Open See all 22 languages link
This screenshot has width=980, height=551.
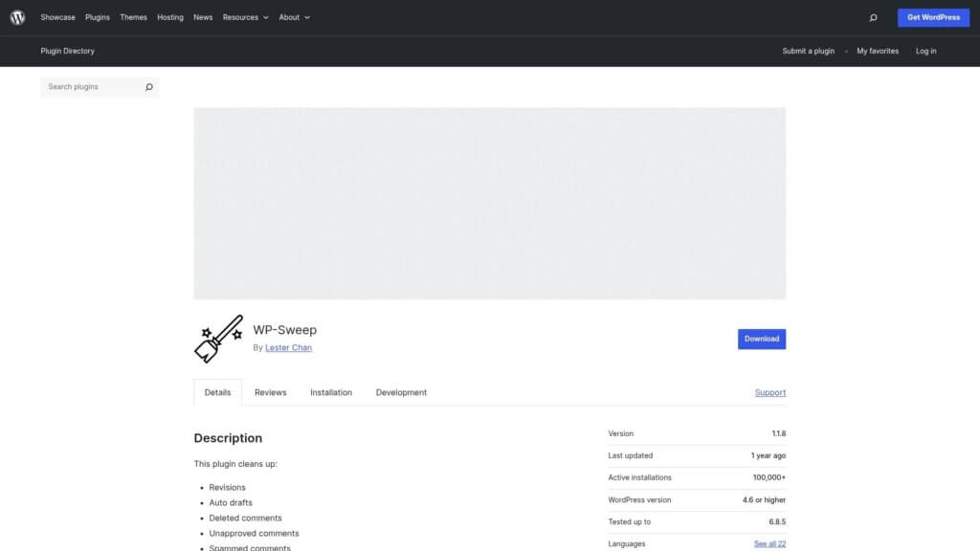[x=769, y=543]
